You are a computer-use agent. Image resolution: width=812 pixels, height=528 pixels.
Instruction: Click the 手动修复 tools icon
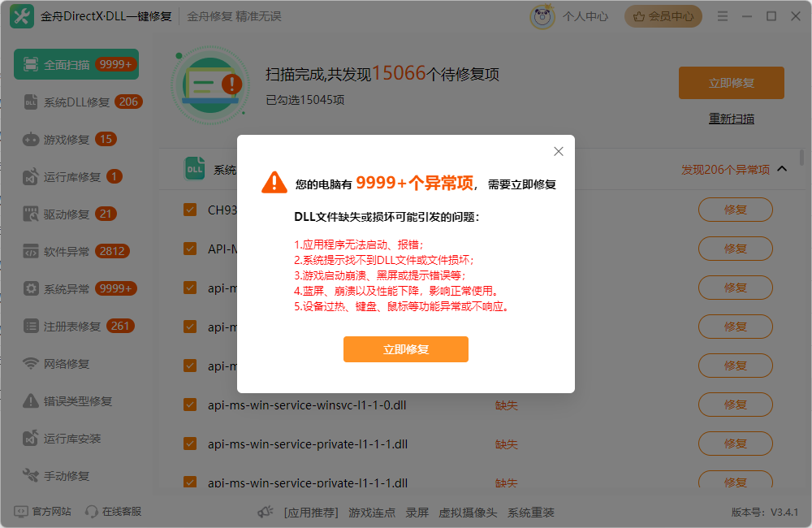[x=31, y=475]
